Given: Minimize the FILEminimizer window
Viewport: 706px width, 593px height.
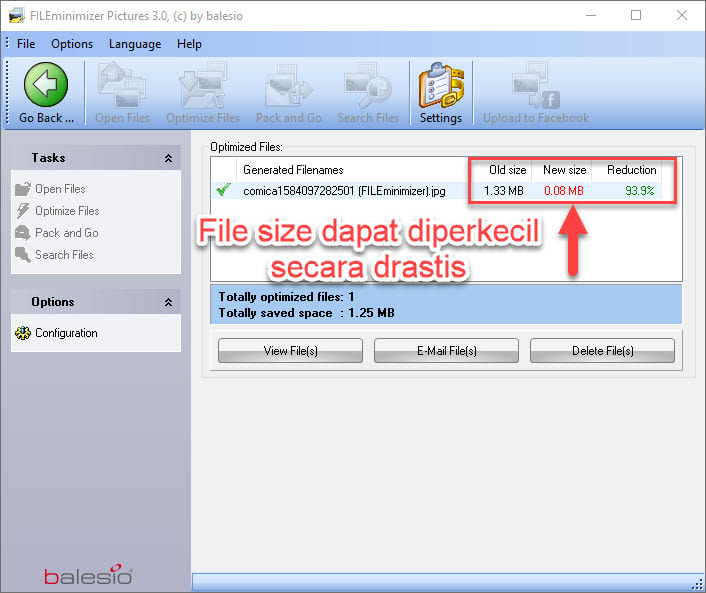Looking at the screenshot, I should point(591,15).
